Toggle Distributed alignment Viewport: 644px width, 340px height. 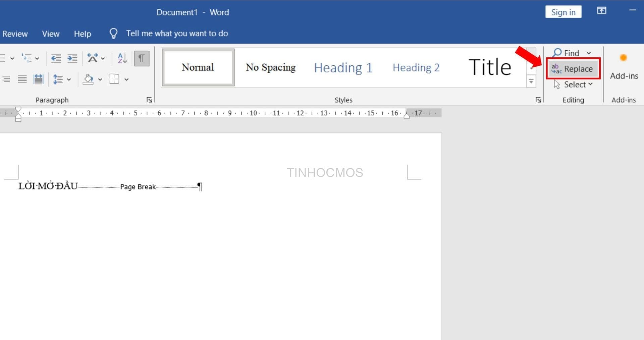pyautogui.click(x=39, y=79)
